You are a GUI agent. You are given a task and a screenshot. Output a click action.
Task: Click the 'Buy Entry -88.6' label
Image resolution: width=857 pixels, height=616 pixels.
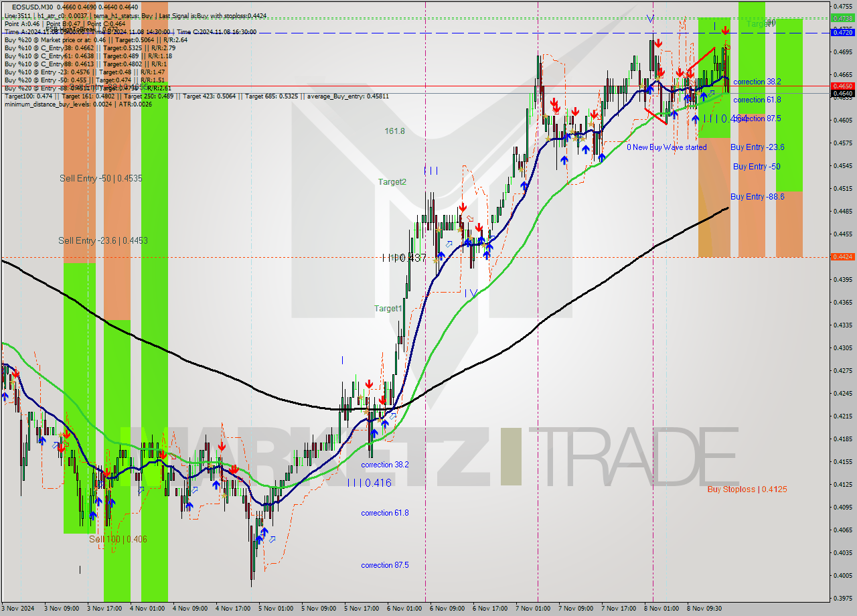tap(757, 197)
